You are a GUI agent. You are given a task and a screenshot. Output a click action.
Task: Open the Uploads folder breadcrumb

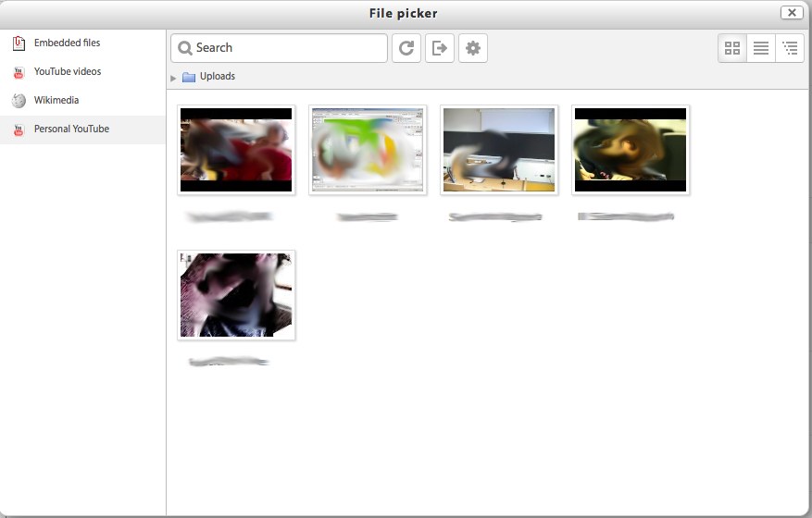[x=217, y=76]
